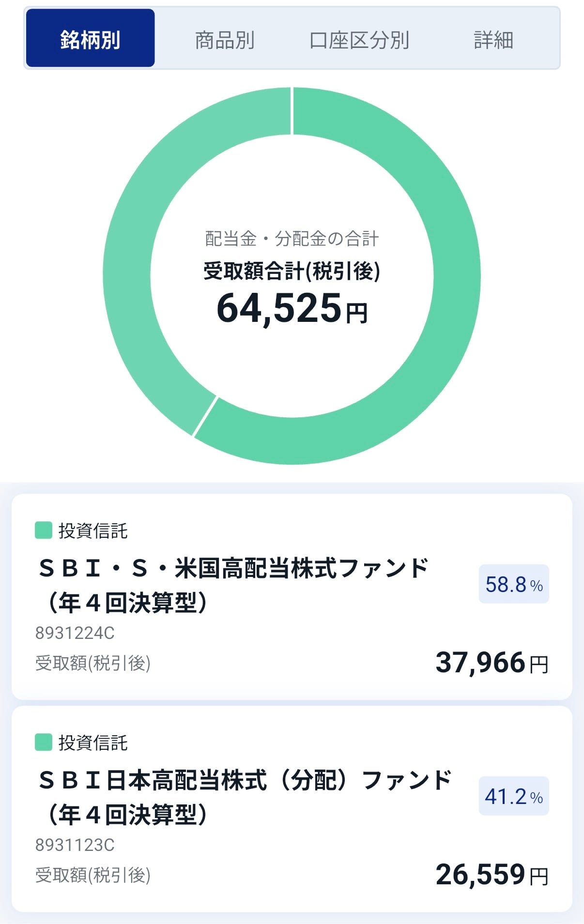Image resolution: width=584 pixels, height=924 pixels.
Task: Click the 41.2% percentage badge
Action: click(514, 796)
